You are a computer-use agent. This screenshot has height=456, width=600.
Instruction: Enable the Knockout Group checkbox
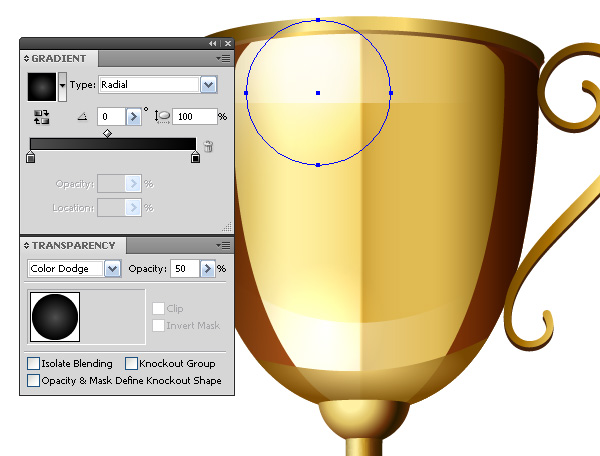tap(131, 363)
